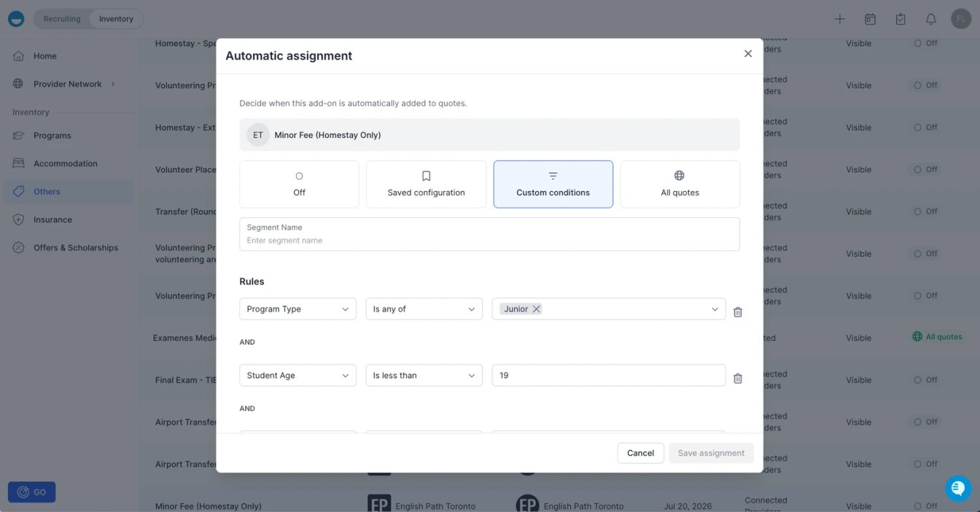Open Provider Network in sidebar
This screenshot has height=512, width=980.
(68, 84)
